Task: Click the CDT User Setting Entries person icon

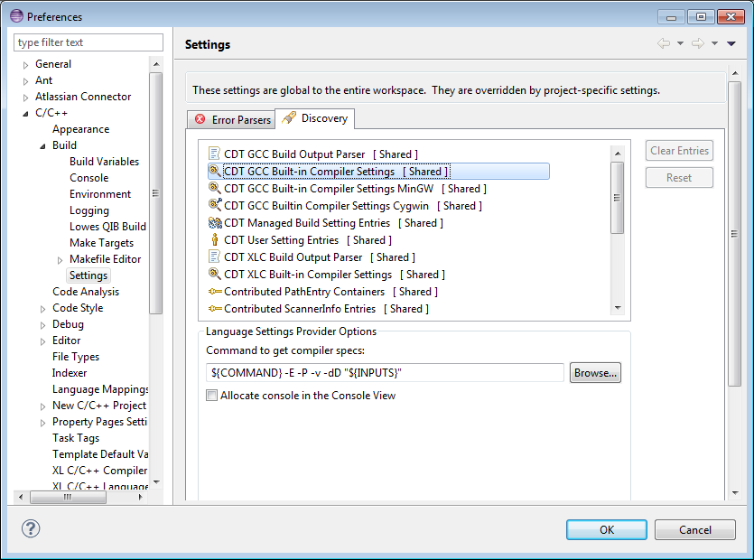Action: coord(215,239)
